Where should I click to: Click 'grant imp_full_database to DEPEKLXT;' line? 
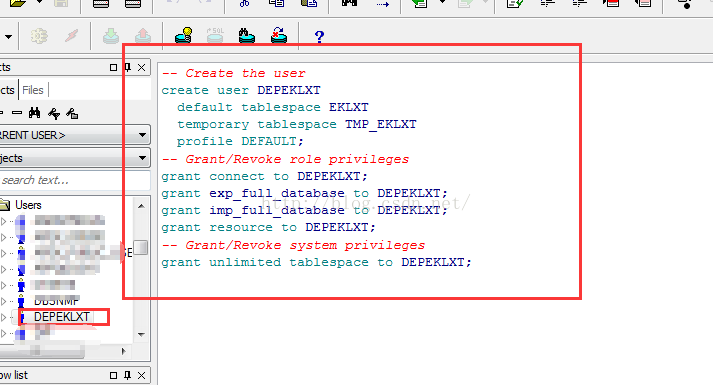[x=304, y=210]
